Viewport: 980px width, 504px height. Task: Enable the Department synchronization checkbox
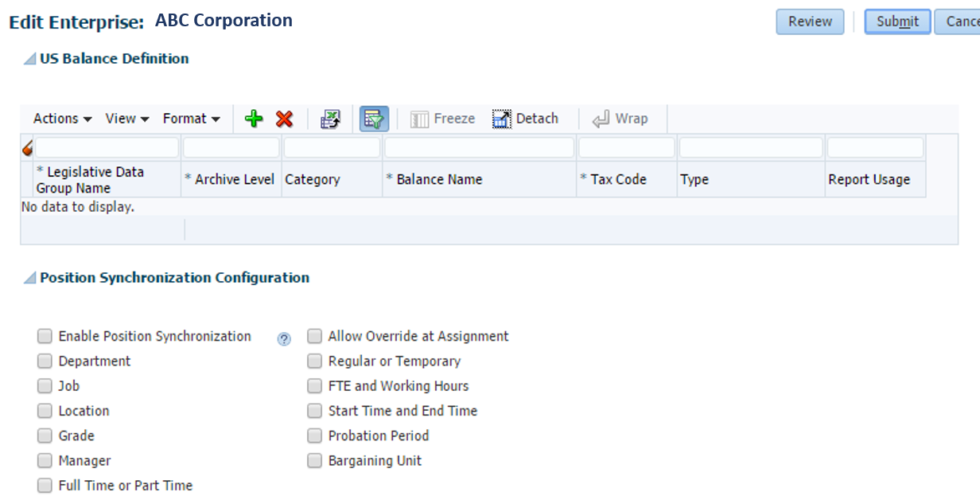coord(45,361)
